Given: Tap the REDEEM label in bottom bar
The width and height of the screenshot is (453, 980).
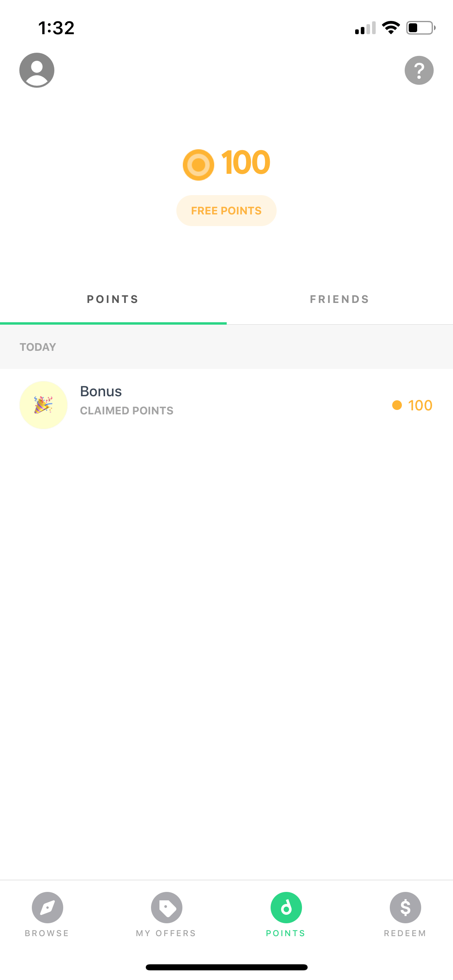Looking at the screenshot, I should 405,933.
